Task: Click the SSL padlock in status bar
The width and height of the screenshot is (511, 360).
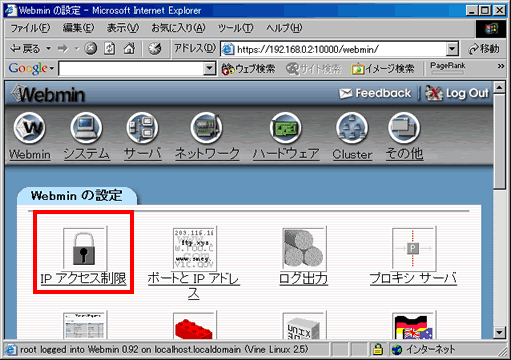Action: 378,349
